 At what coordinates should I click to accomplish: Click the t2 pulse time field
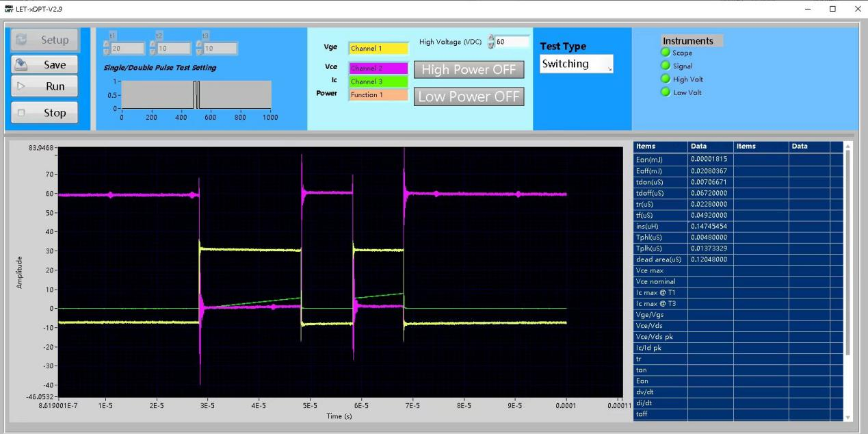click(174, 49)
